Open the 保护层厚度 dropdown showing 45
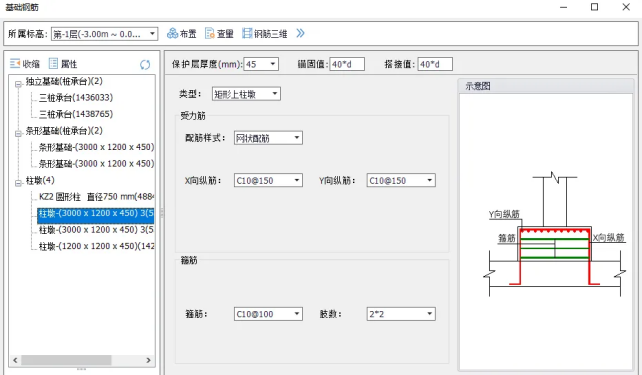The width and height of the screenshot is (642, 375). [x=261, y=64]
